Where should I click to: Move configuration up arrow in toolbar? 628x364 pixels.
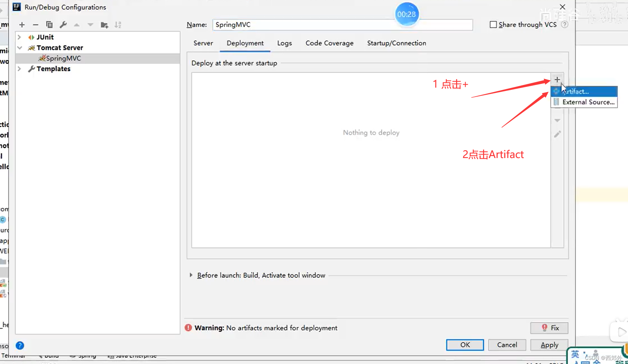77,25
